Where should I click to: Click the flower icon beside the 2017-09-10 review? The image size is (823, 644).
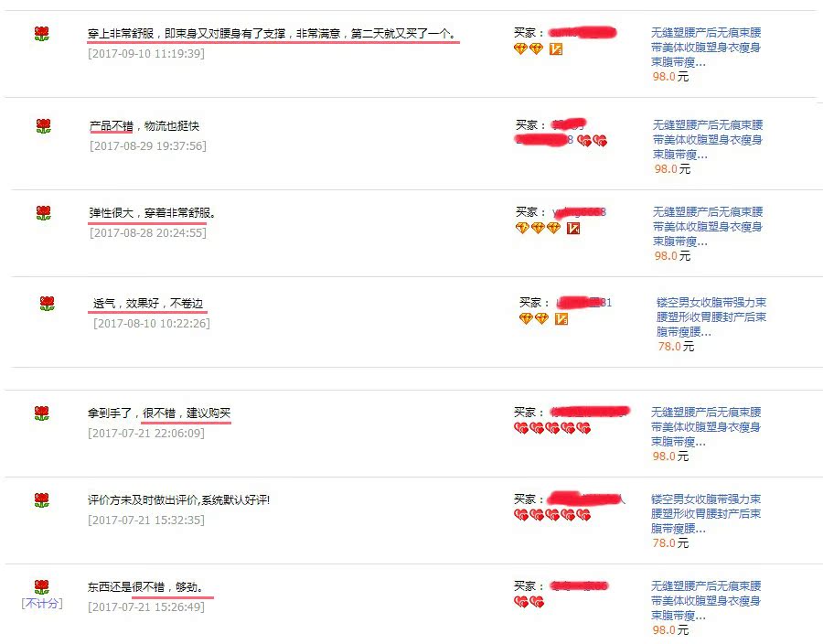41,34
